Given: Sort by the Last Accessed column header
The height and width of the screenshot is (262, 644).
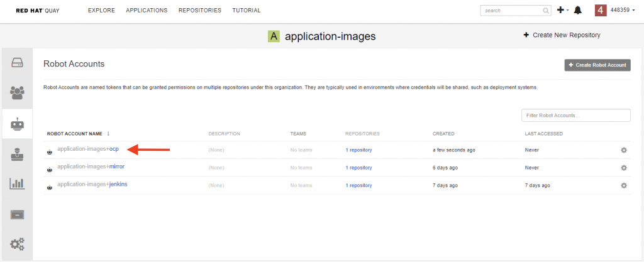Looking at the screenshot, I should pos(544,134).
